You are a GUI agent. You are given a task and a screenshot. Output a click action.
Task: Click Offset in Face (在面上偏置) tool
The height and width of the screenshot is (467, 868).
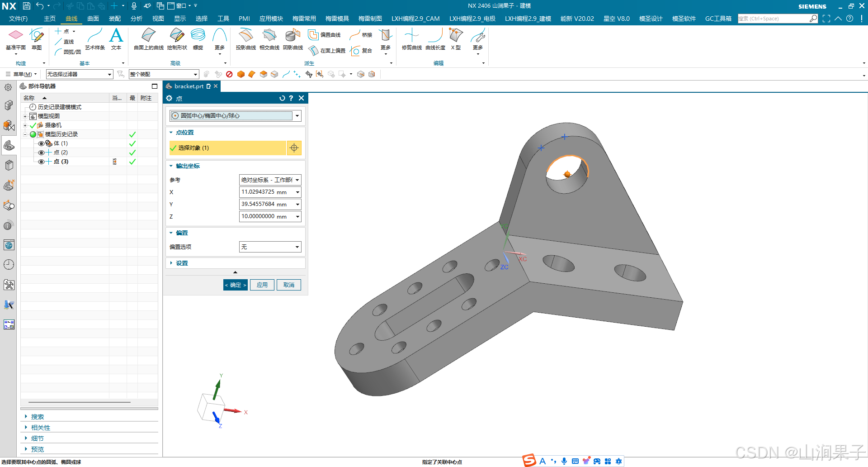(327, 51)
